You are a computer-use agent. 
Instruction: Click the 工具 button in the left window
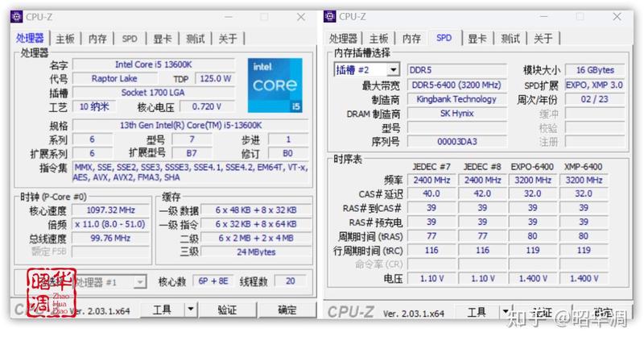pyautogui.click(x=163, y=310)
